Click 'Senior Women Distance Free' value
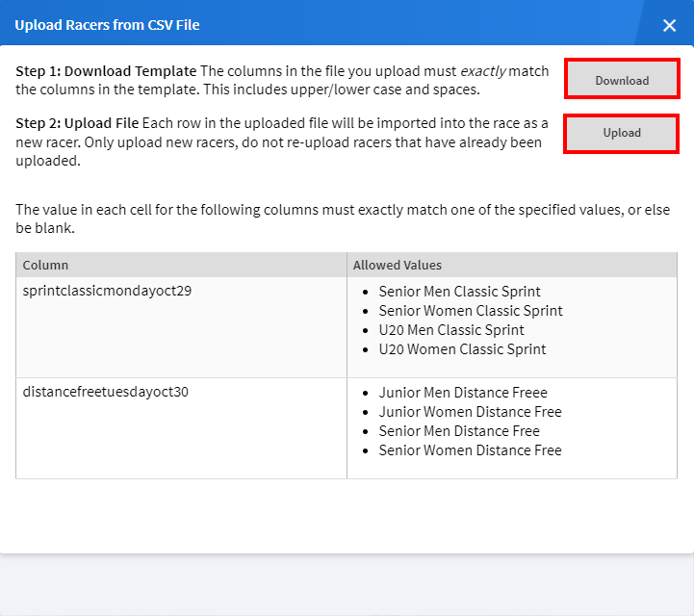This screenshot has width=694, height=616. (x=470, y=450)
